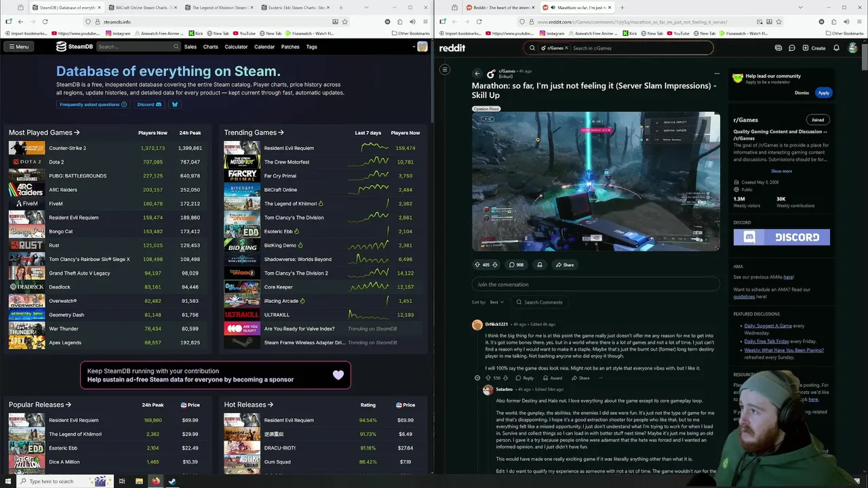The image size is (868, 488).
Task: Open the SteamDB Discord link
Action: 149,104
